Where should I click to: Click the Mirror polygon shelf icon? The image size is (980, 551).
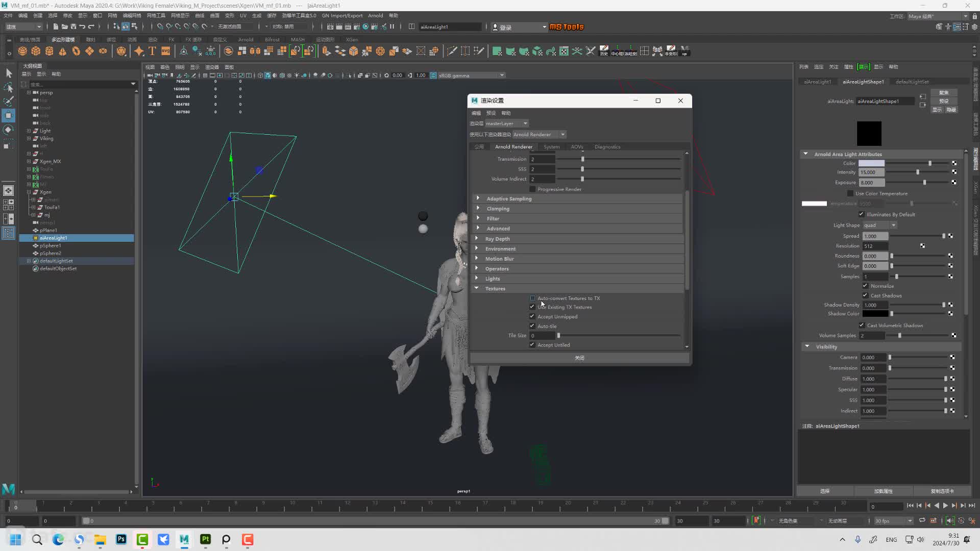(255, 51)
